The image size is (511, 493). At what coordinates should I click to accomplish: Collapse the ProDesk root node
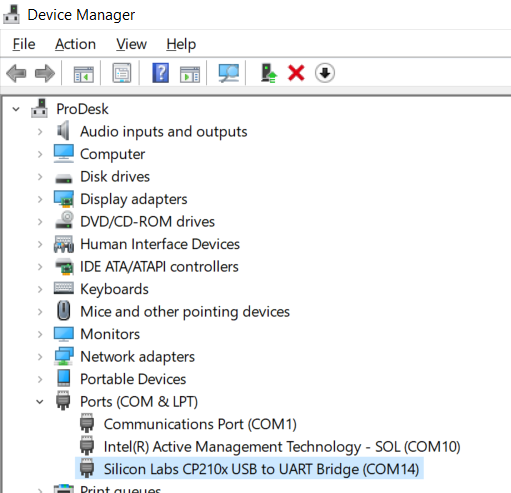click(16, 109)
